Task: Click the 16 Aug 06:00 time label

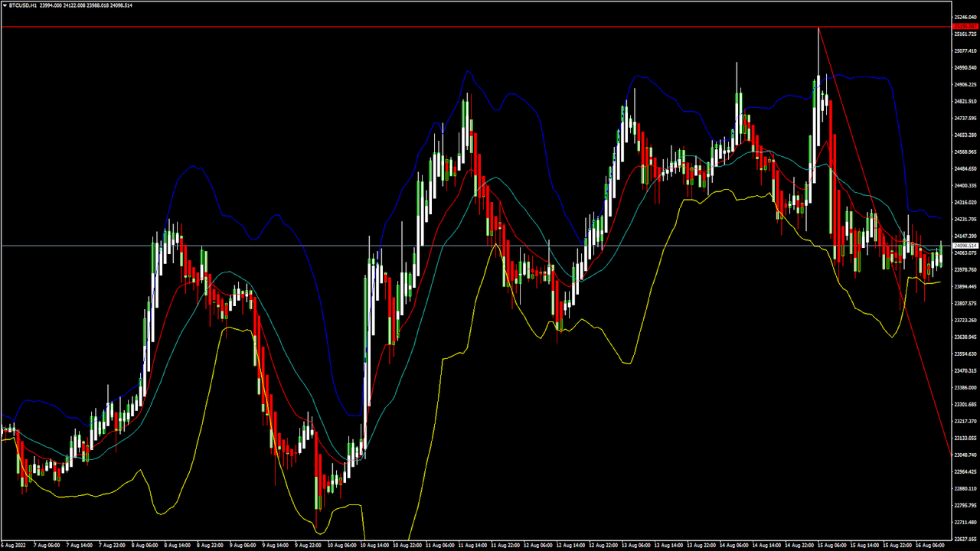Action: 929,546
